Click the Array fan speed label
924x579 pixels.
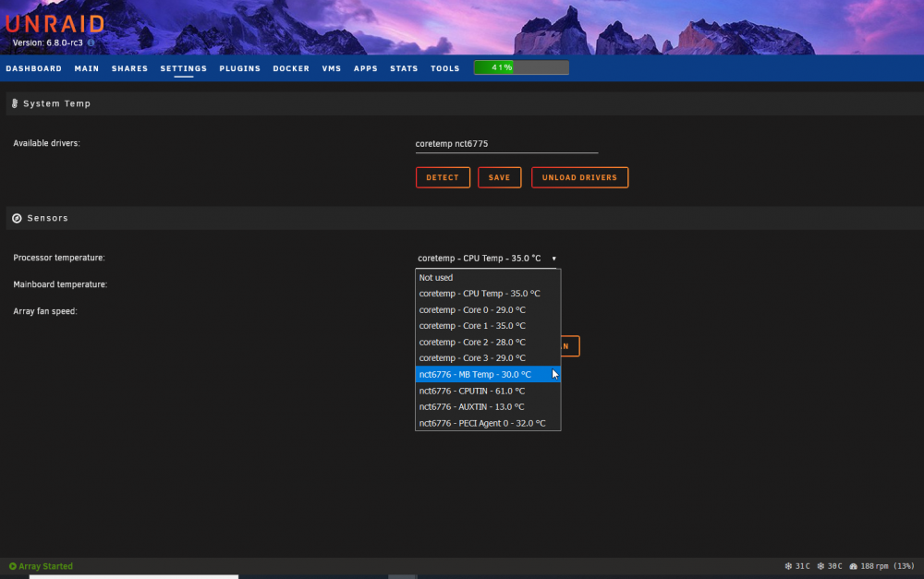click(45, 311)
